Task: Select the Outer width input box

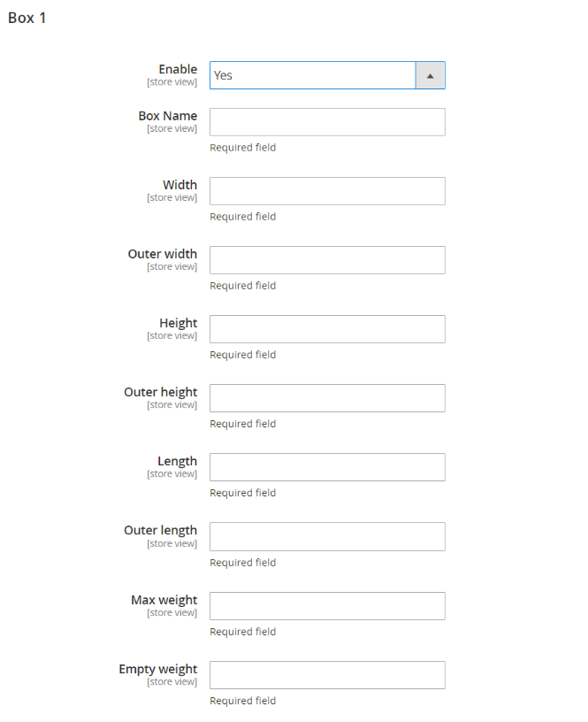Action: click(327, 260)
